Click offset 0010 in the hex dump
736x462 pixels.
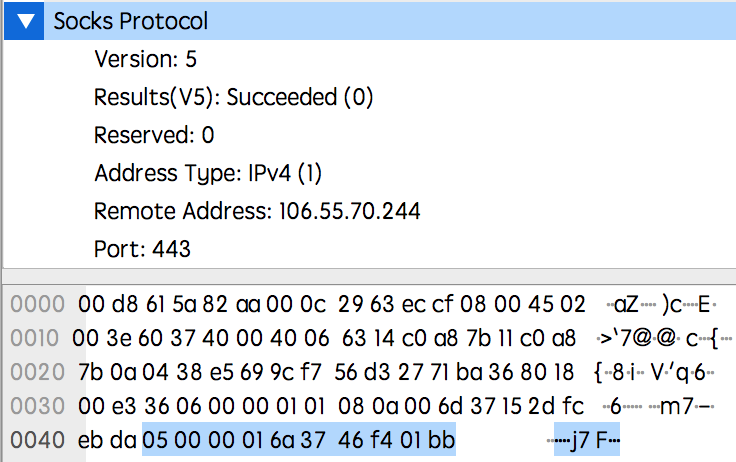36,338
